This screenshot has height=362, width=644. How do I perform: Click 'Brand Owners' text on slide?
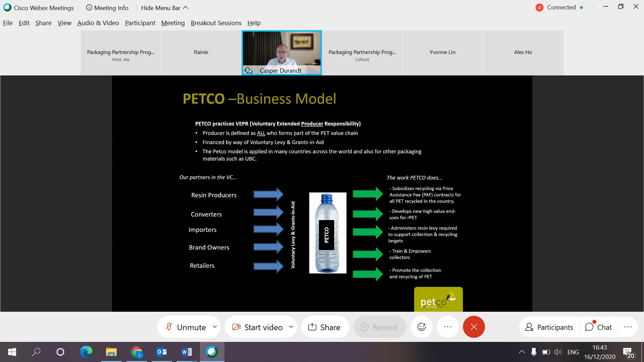(x=209, y=247)
